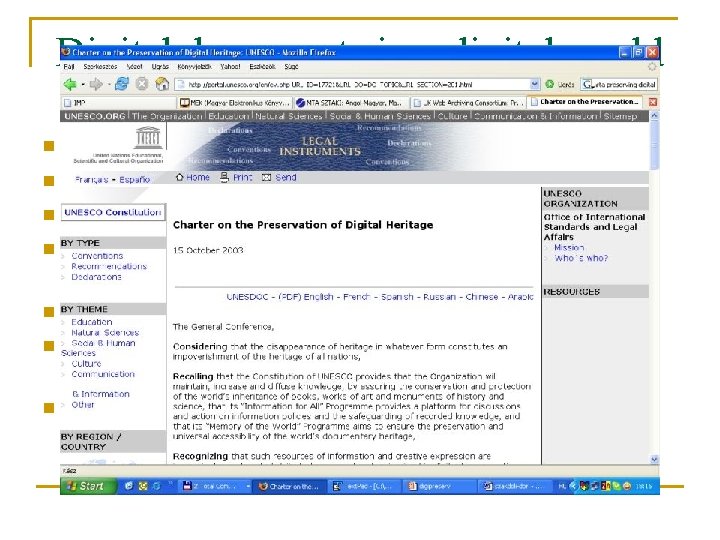Click the page scrollbar up arrow
This screenshot has height=540, width=720.
pyautogui.click(x=654, y=116)
